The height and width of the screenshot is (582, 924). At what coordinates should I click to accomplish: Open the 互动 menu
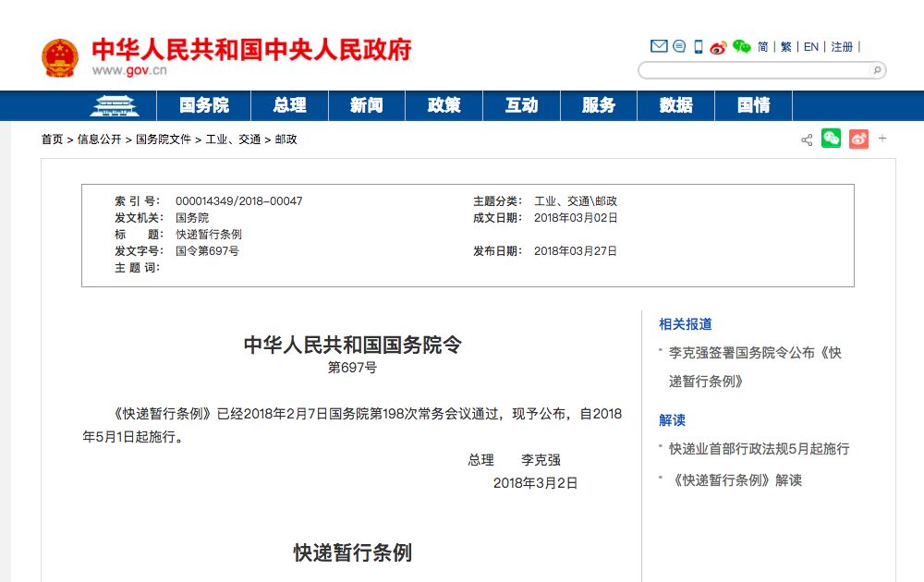pyautogui.click(x=521, y=105)
